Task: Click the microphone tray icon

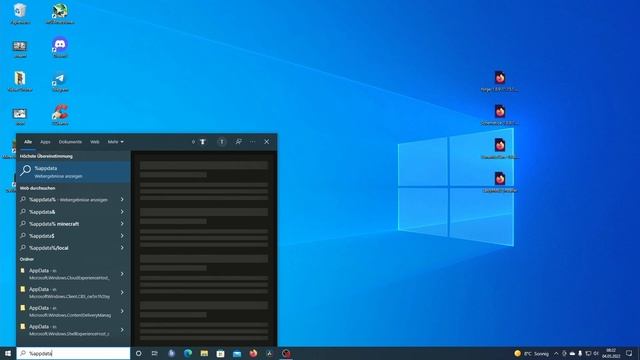Action: click(x=580, y=353)
